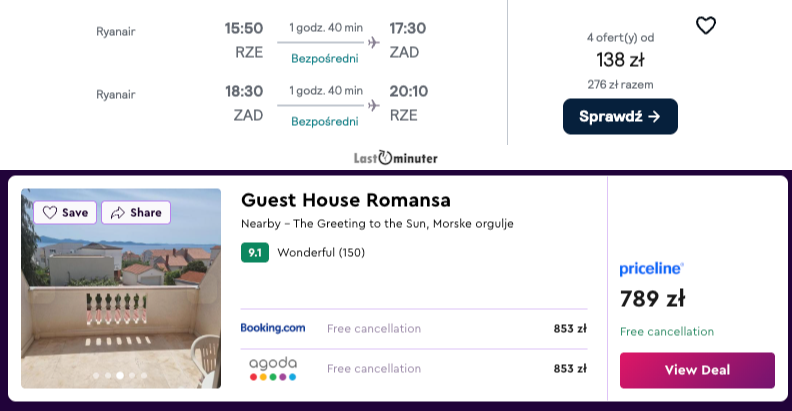Click the return flight airplane icon
The image size is (792, 411).
coord(374,106)
